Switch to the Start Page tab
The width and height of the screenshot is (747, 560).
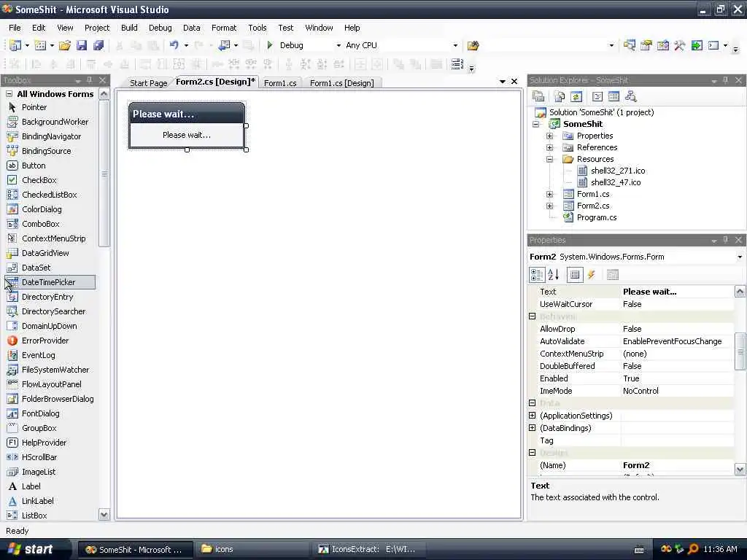tap(148, 83)
